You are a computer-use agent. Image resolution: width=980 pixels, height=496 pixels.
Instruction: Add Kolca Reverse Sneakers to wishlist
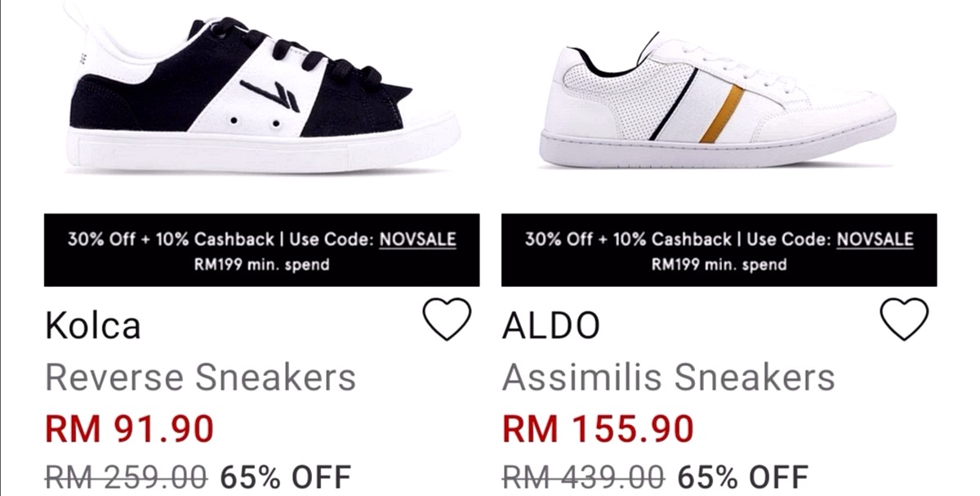[x=448, y=319]
